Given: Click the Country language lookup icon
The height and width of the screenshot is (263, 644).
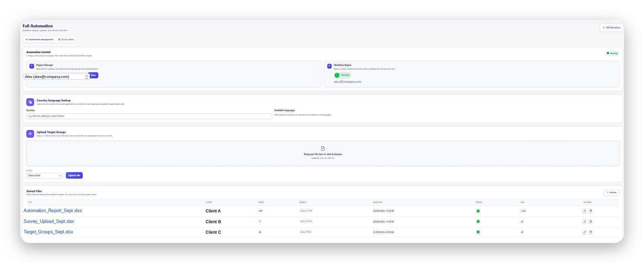Looking at the screenshot, I should click(30, 102).
